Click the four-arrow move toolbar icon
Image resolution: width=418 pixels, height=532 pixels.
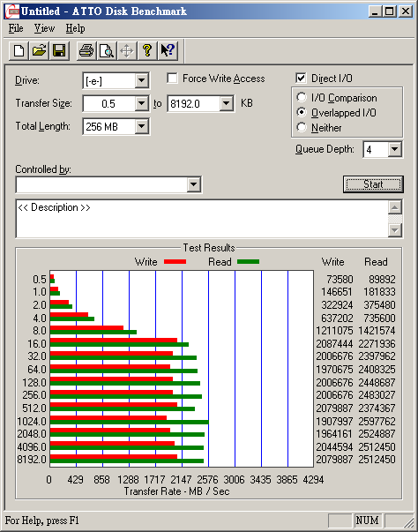127,51
